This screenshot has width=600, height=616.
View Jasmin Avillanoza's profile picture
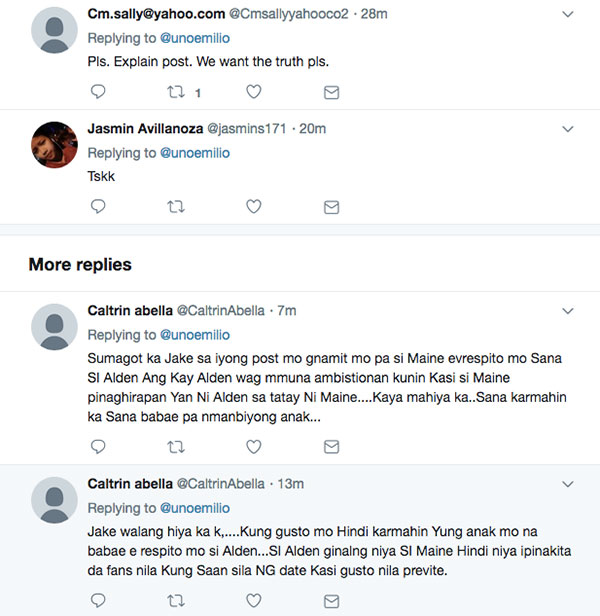point(55,145)
